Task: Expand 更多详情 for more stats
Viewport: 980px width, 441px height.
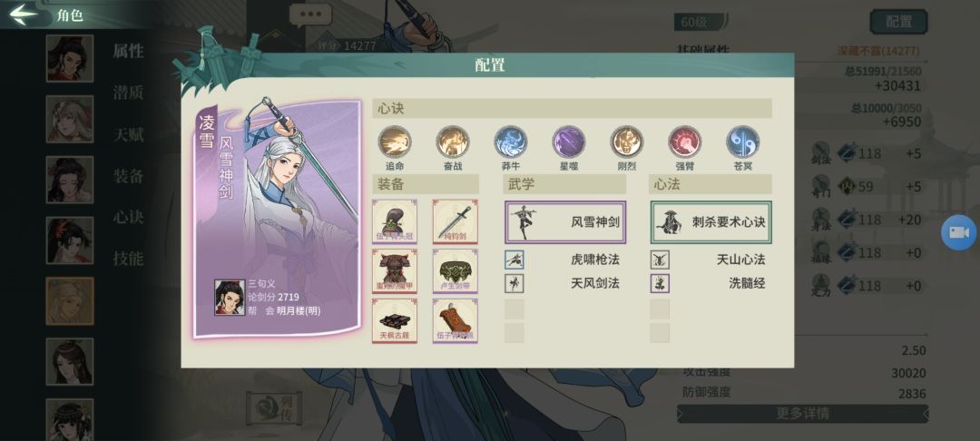Action: pyautogui.click(x=802, y=414)
